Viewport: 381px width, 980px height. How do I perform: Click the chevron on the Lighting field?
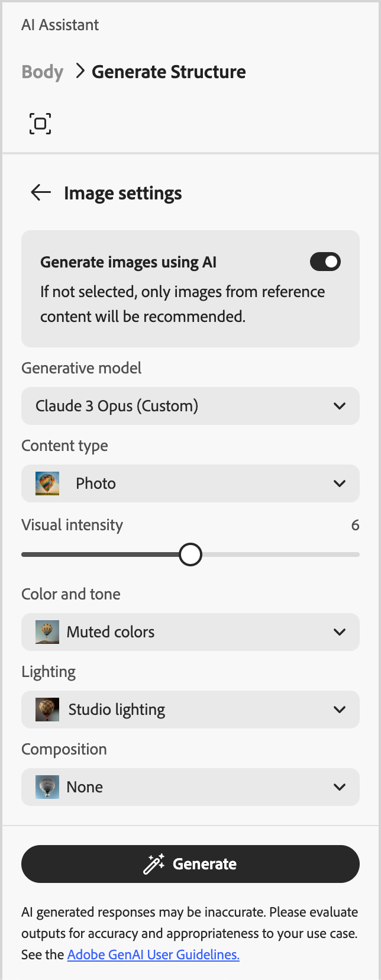(x=340, y=709)
